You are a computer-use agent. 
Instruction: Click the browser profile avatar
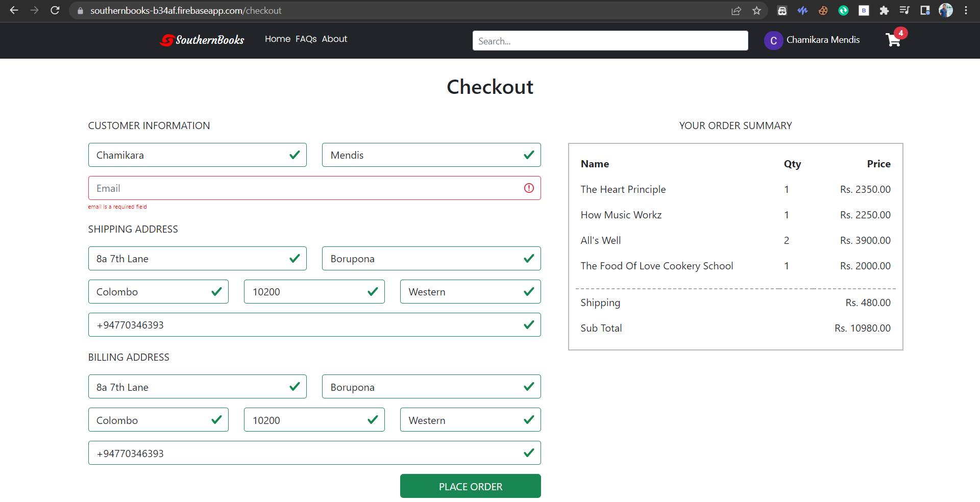tap(946, 10)
